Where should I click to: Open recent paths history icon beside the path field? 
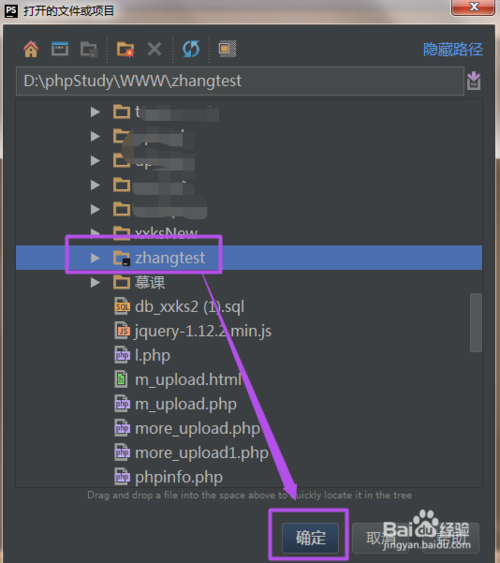pos(474,81)
